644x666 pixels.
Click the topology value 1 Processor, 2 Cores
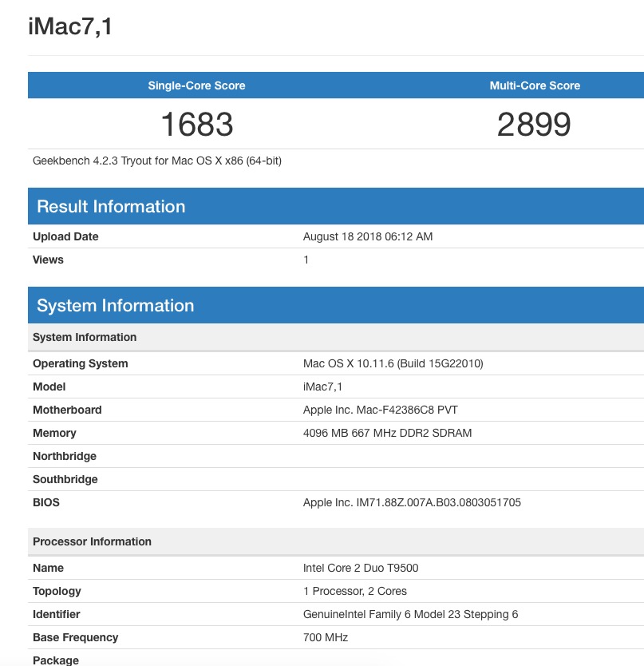(355, 591)
